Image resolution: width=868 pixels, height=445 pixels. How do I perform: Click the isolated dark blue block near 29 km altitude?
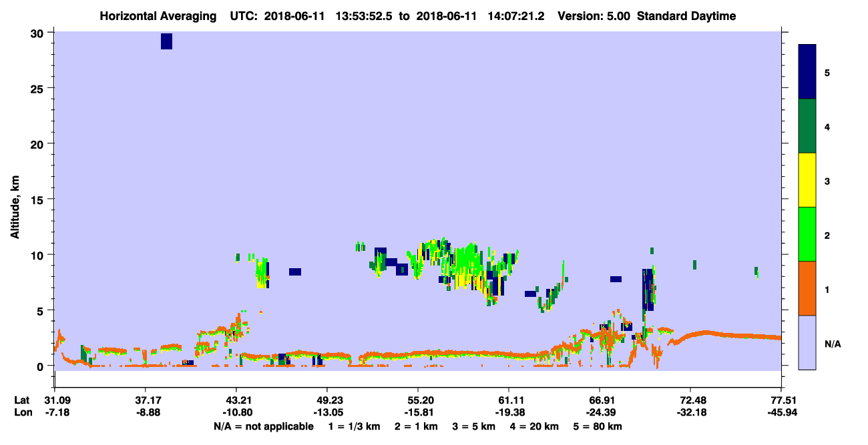[166, 41]
